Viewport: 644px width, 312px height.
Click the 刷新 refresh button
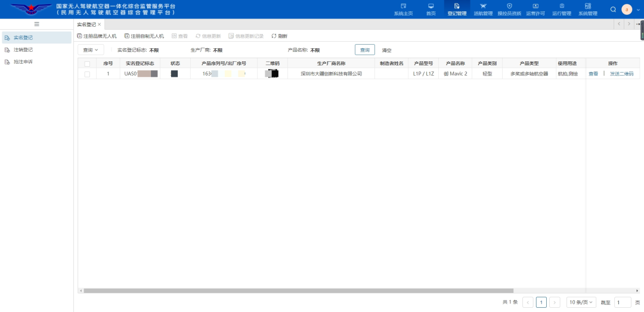[279, 36]
